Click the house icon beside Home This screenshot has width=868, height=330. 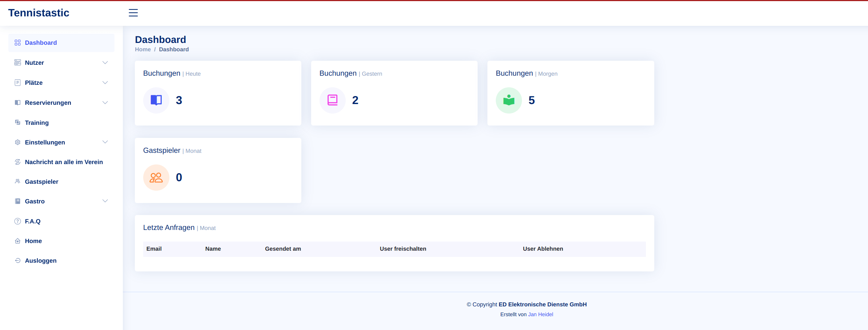[x=17, y=241]
